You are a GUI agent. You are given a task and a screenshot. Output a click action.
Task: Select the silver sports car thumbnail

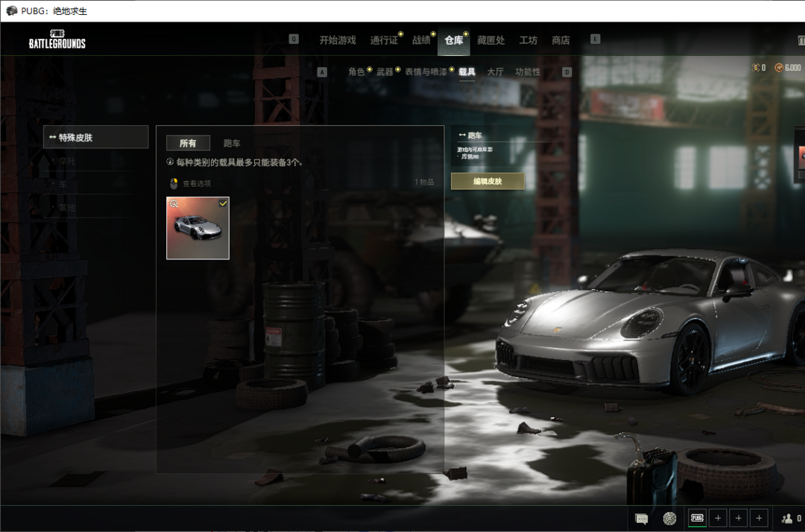198,229
